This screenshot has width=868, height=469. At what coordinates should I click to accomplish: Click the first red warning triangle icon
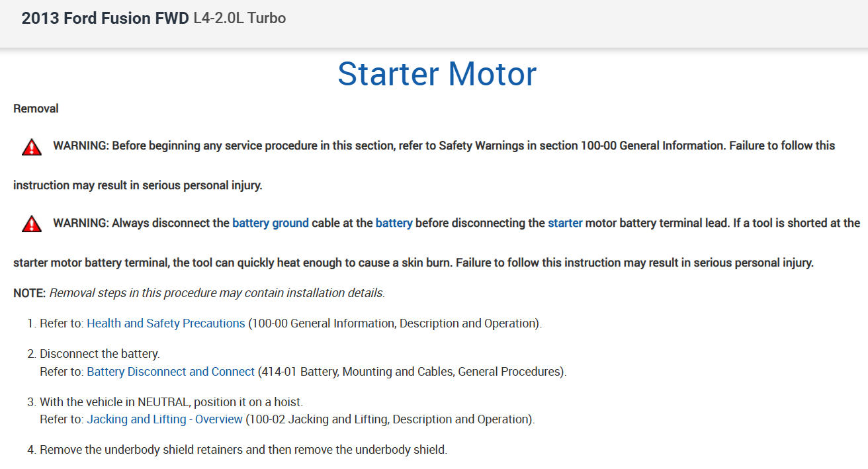31,148
